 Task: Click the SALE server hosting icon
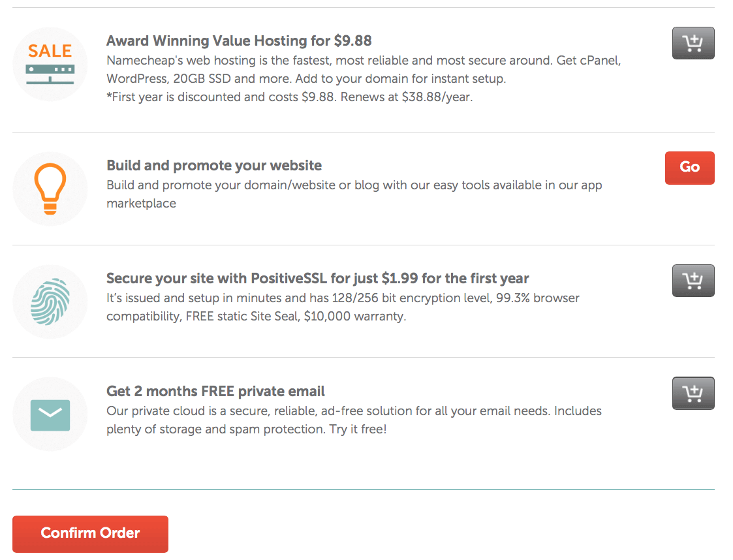coord(50,64)
